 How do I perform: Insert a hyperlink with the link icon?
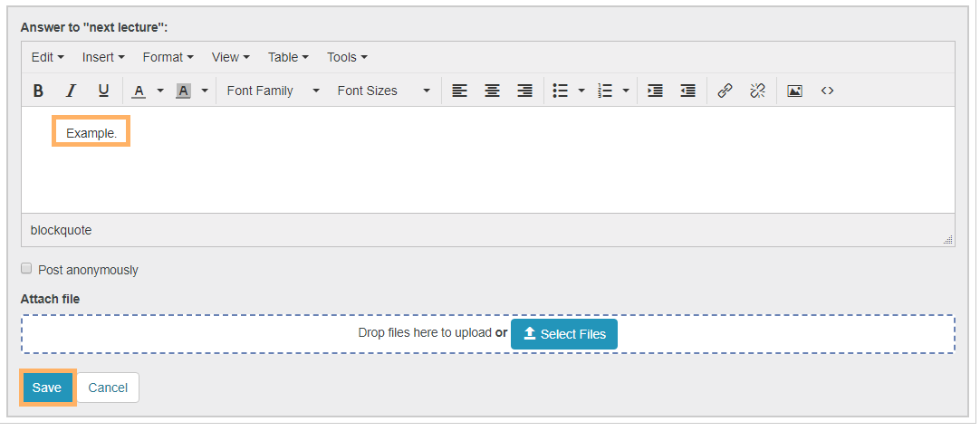(725, 91)
